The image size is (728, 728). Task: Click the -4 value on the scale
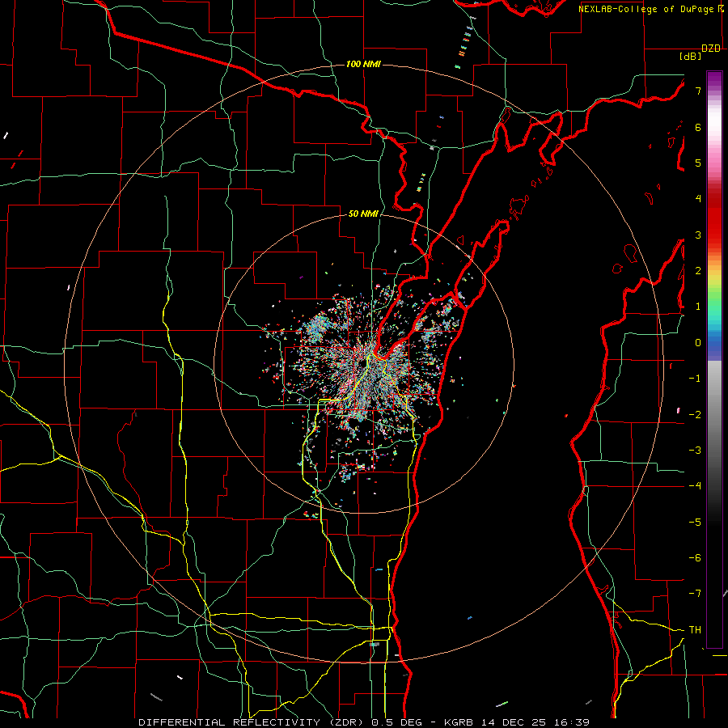coord(695,486)
